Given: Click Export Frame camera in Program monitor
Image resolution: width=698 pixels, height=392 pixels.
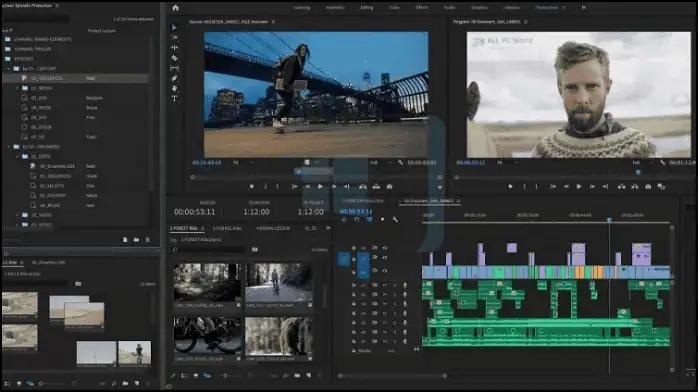Looking at the screenshot, I should click(x=648, y=187).
